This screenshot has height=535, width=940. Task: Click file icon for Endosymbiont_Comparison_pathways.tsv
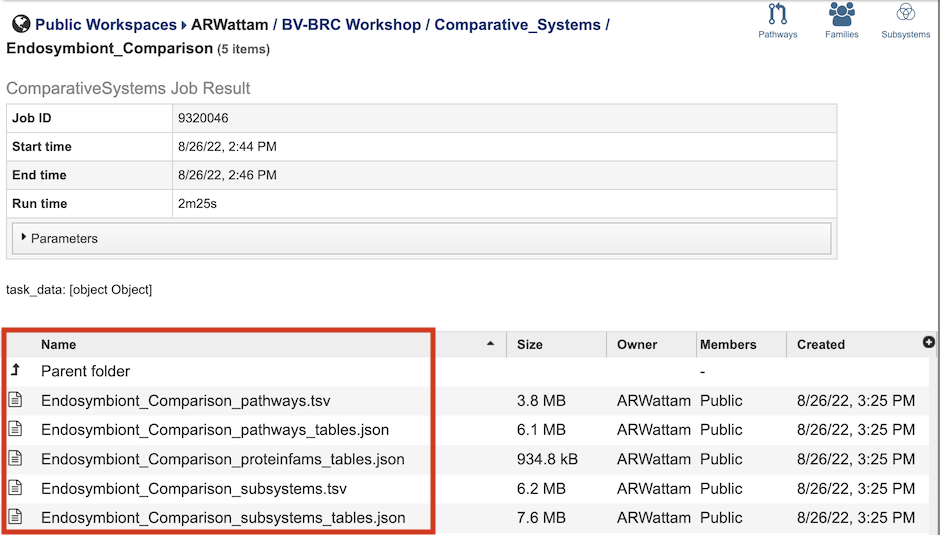coord(16,399)
